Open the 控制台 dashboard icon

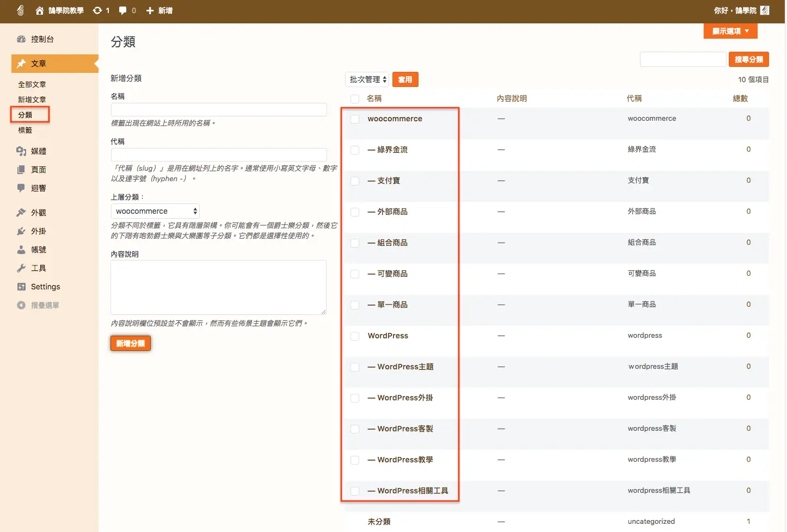(x=21, y=39)
